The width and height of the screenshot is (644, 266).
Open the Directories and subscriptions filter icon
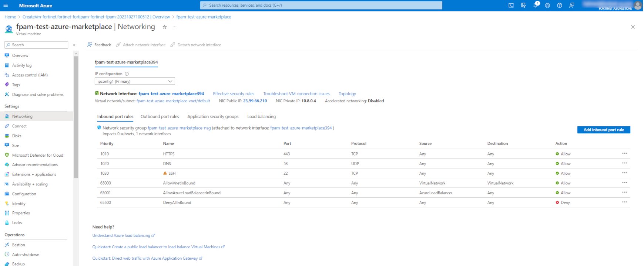click(523, 5)
